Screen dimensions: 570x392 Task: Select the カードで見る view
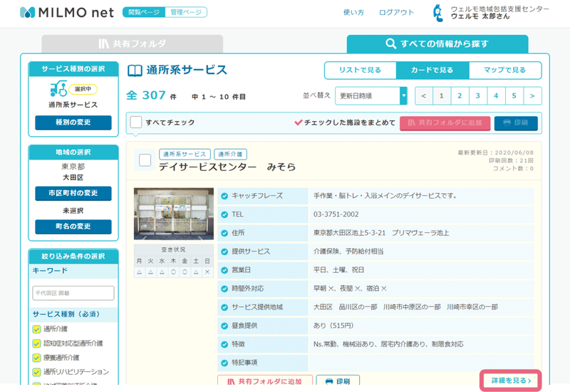[x=432, y=70]
